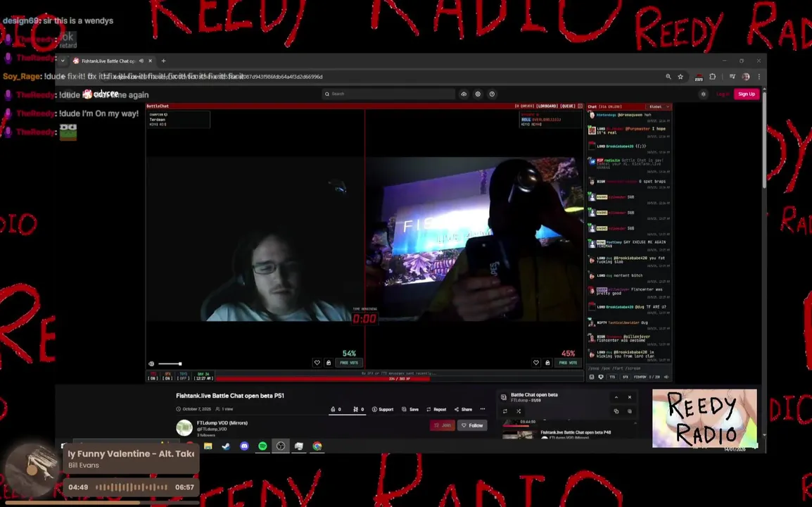Share the video
The height and width of the screenshot is (507, 812).
click(464, 409)
